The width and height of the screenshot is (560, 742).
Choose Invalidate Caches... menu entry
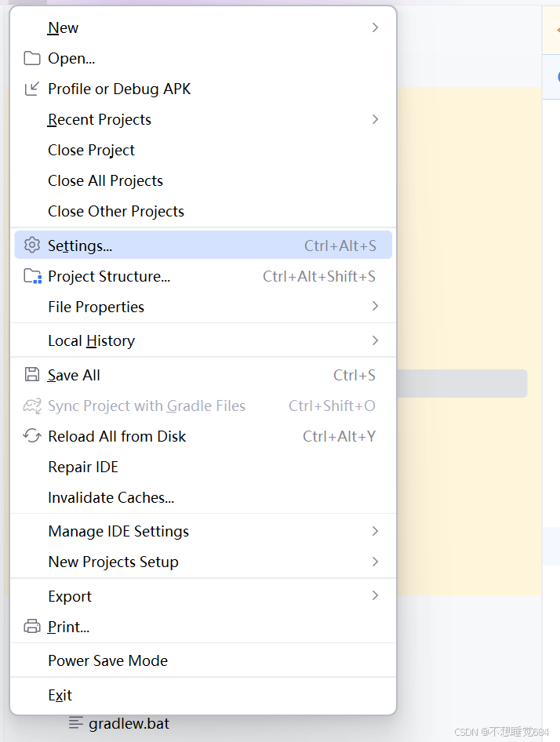point(111,497)
